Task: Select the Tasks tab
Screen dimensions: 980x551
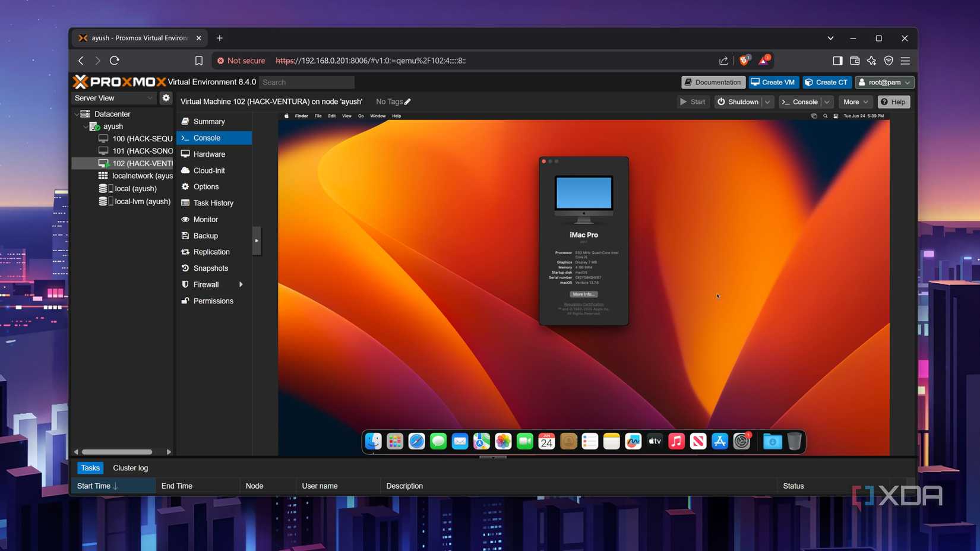Action: coord(90,468)
